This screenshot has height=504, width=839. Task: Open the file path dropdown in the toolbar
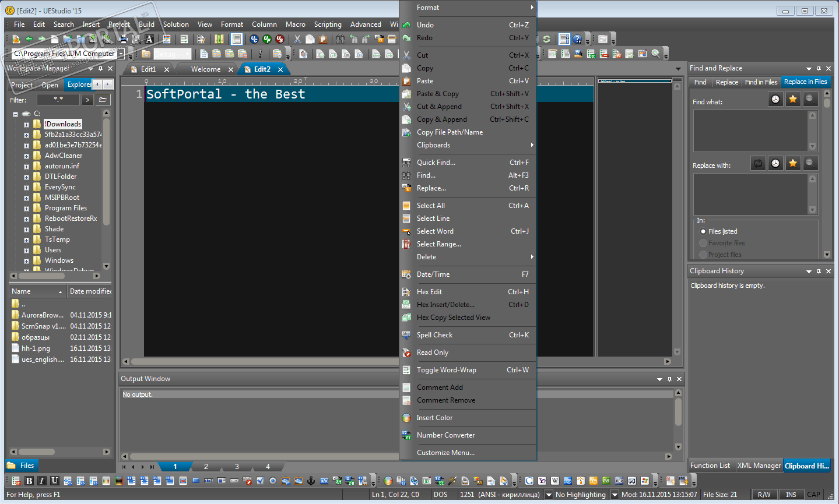[x=121, y=54]
